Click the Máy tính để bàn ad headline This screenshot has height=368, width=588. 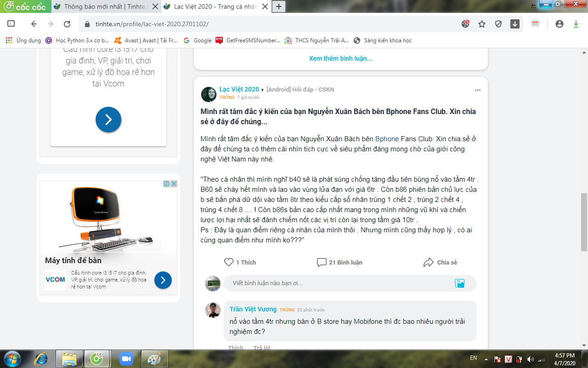pos(73,260)
